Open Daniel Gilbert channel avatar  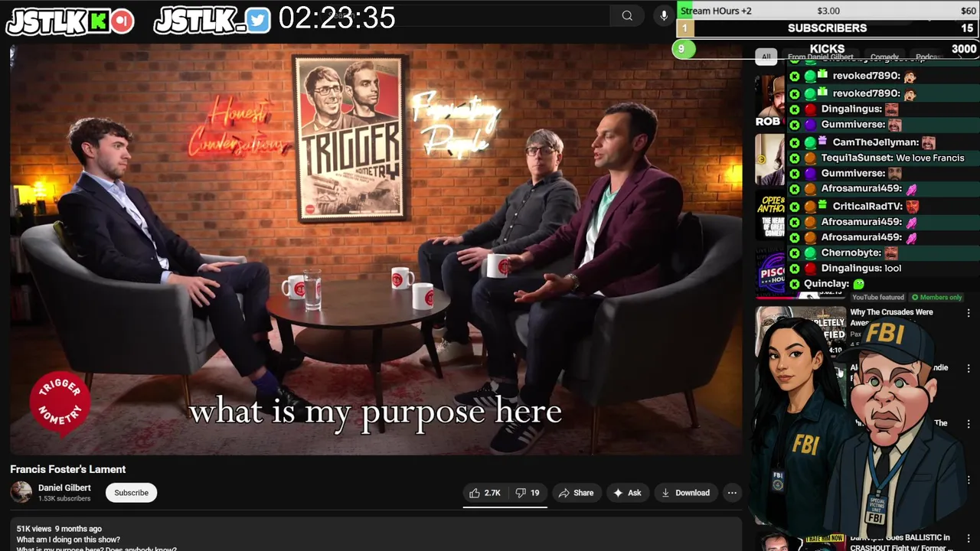pos(21,493)
